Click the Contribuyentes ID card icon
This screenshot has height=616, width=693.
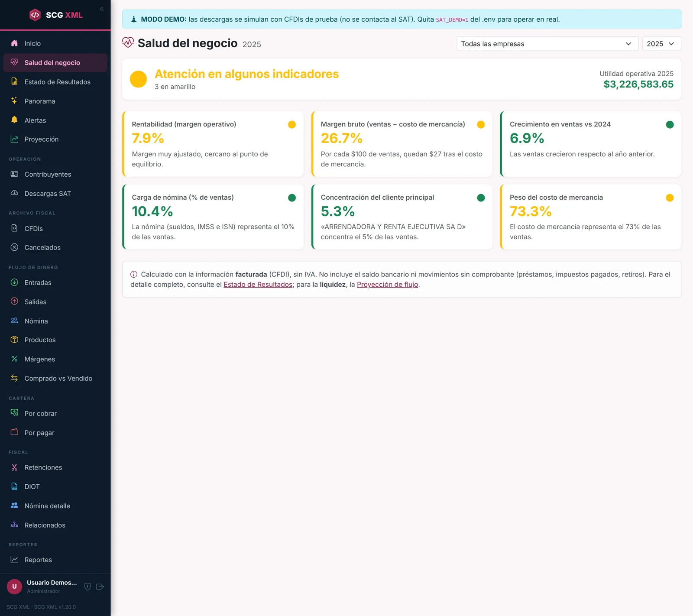pos(14,174)
